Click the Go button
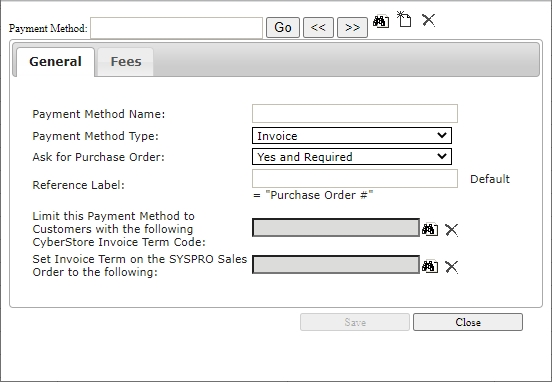The height and width of the screenshot is (382, 552). pyautogui.click(x=283, y=27)
